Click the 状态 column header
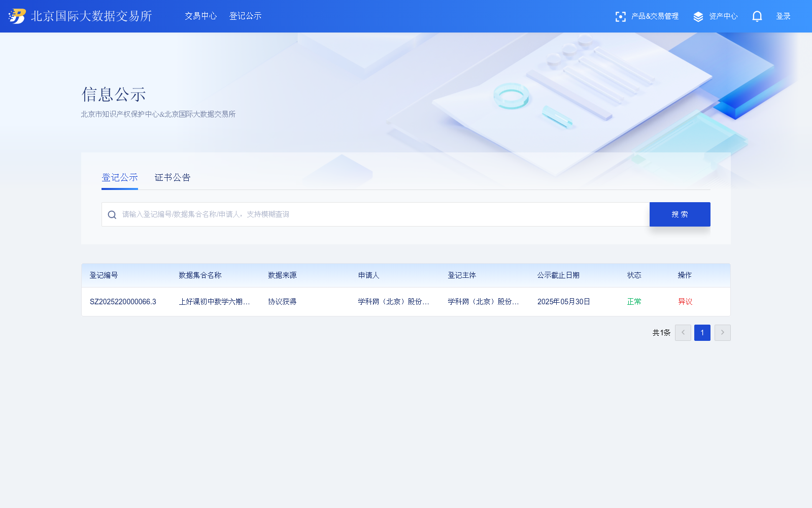 (634, 275)
